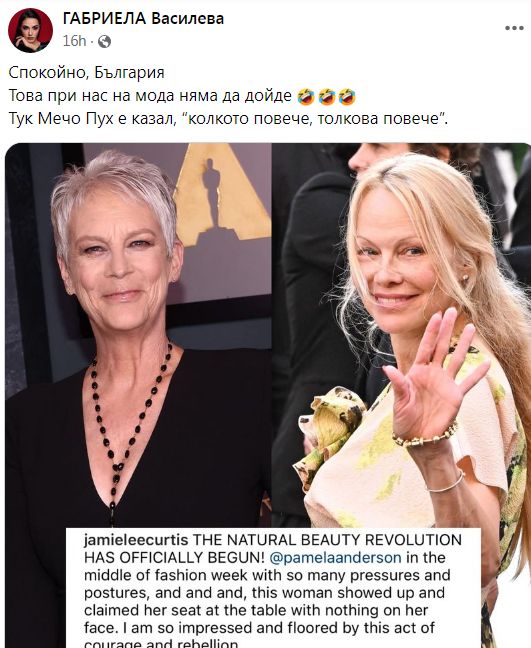
Task: Open the ГАБРИЕЛА Василева profile name link
Action: [143, 18]
